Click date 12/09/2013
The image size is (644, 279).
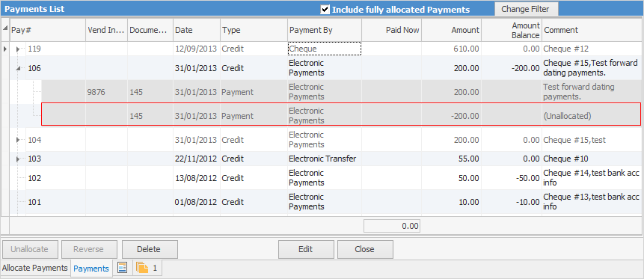pos(197,49)
